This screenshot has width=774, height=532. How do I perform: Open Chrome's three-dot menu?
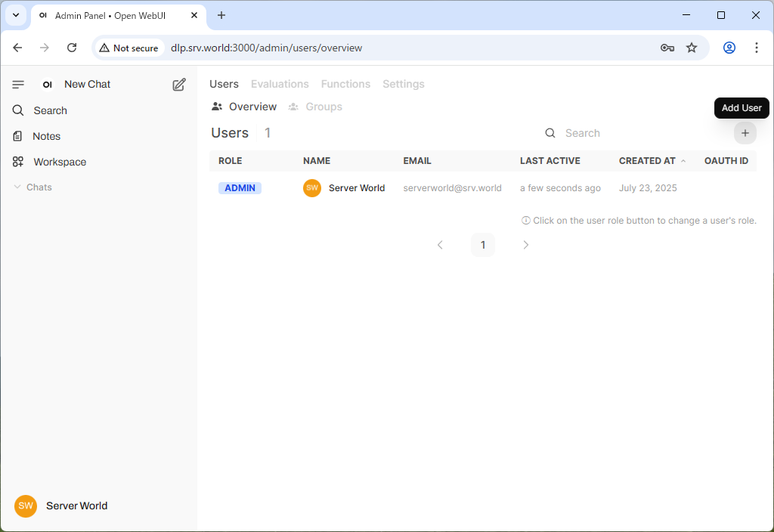click(757, 47)
